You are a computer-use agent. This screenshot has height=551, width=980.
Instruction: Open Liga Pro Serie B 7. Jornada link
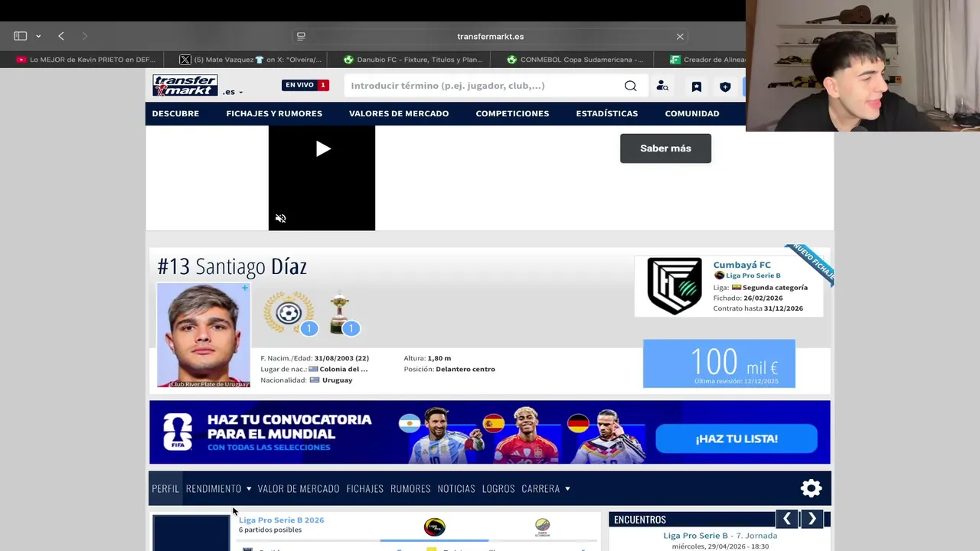coord(720,536)
